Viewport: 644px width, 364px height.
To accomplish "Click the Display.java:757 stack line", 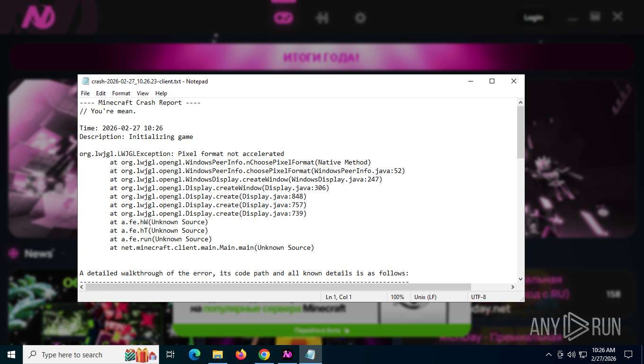I will click(x=208, y=205).
